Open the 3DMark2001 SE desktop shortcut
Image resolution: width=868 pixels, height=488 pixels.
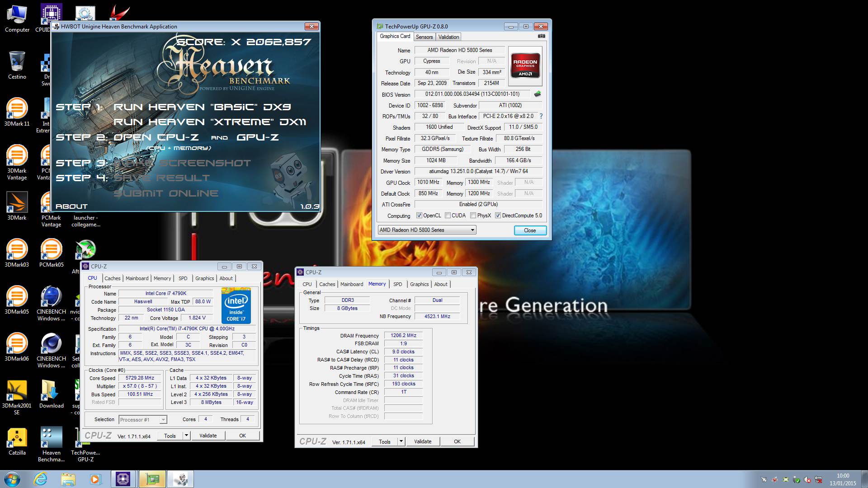click(x=17, y=397)
